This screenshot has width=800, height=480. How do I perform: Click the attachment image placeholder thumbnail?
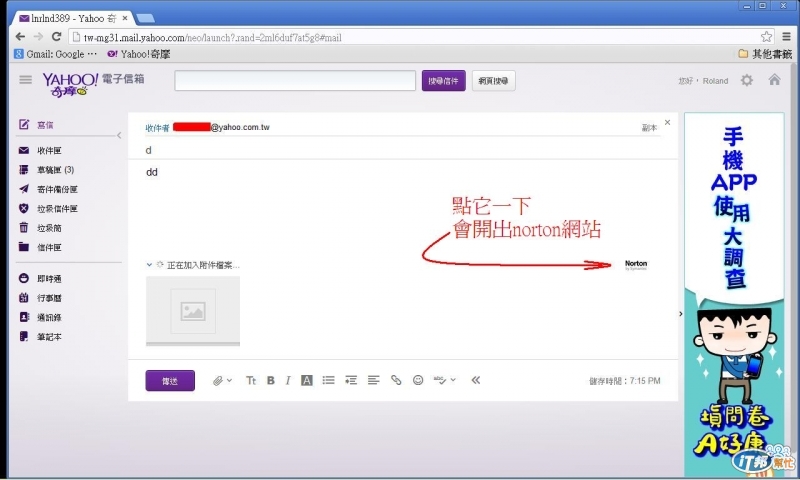pyautogui.click(x=193, y=311)
